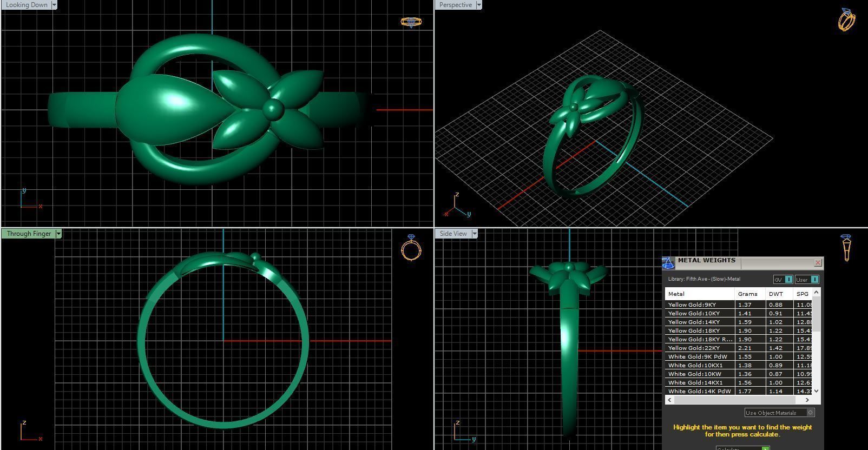
Task: Select the White Gold:9K PdW row
Action: pos(739,356)
